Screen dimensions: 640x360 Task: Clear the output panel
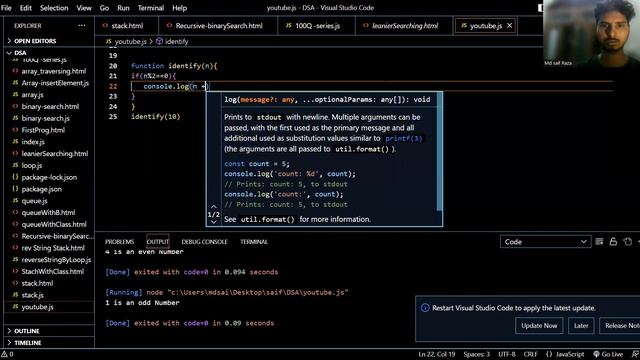click(x=599, y=242)
